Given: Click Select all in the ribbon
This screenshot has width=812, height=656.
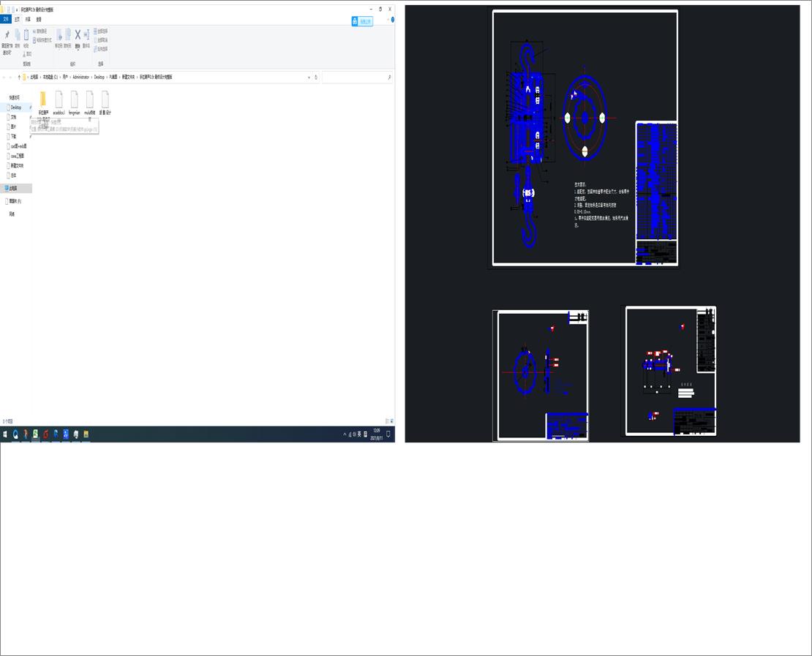Looking at the screenshot, I should (x=101, y=31).
